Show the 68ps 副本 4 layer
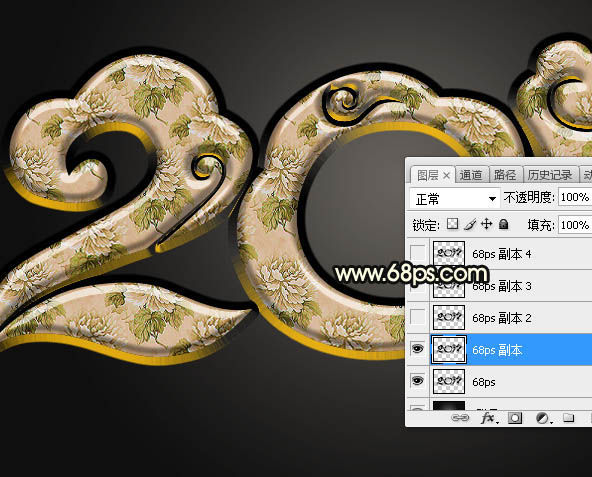This screenshot has height=477, width=592. point(418,252)
